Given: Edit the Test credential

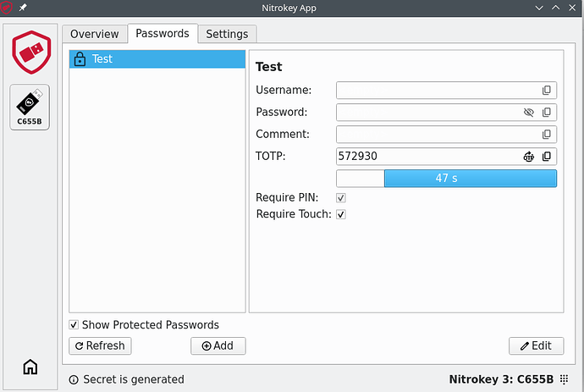Looking at the screenshot, I should click(537, 345).
